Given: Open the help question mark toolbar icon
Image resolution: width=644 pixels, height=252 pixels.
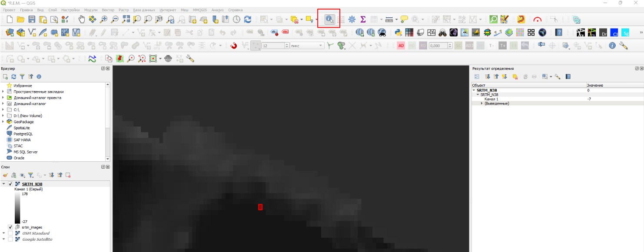Looking at the screenshot, I should (559, 32).
